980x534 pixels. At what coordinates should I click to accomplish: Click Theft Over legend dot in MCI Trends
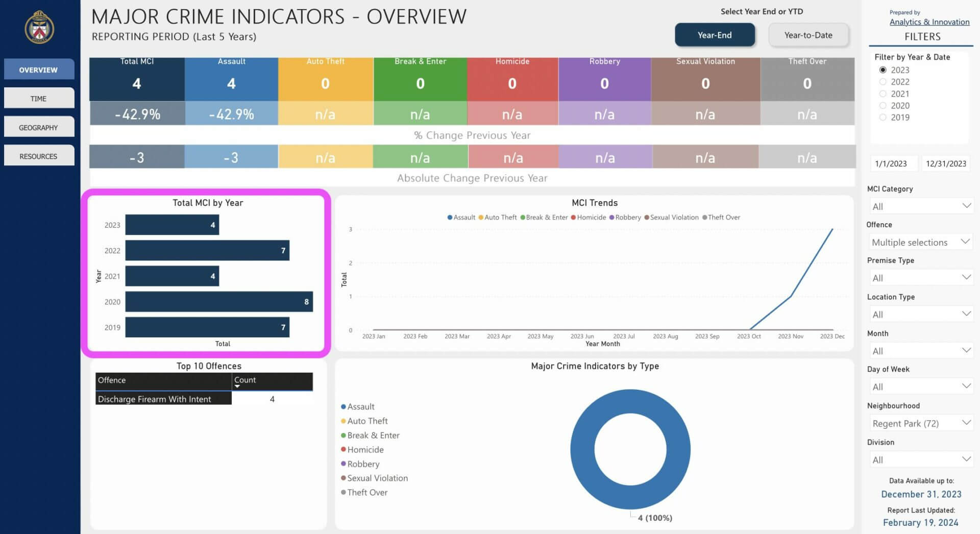point(704,217)
